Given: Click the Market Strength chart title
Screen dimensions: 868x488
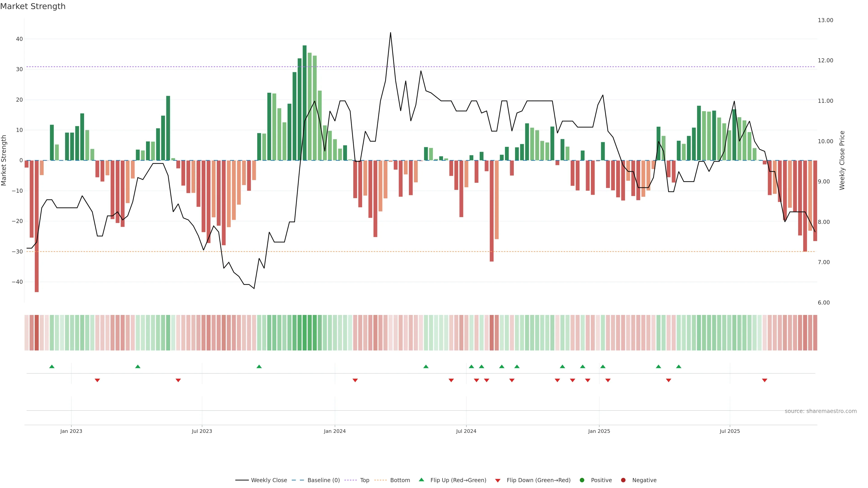Looking at the screenshot, I should tap(33, 6).
